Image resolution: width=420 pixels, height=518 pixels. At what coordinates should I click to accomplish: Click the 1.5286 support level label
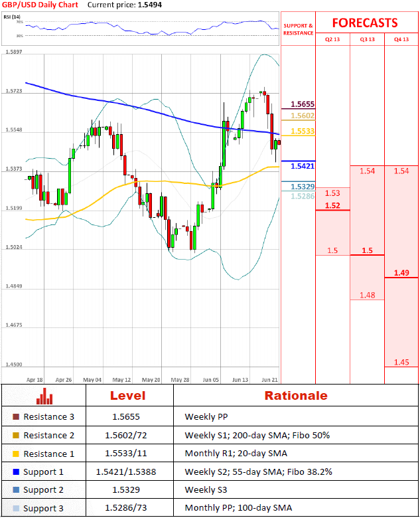[x=303, y=196]
